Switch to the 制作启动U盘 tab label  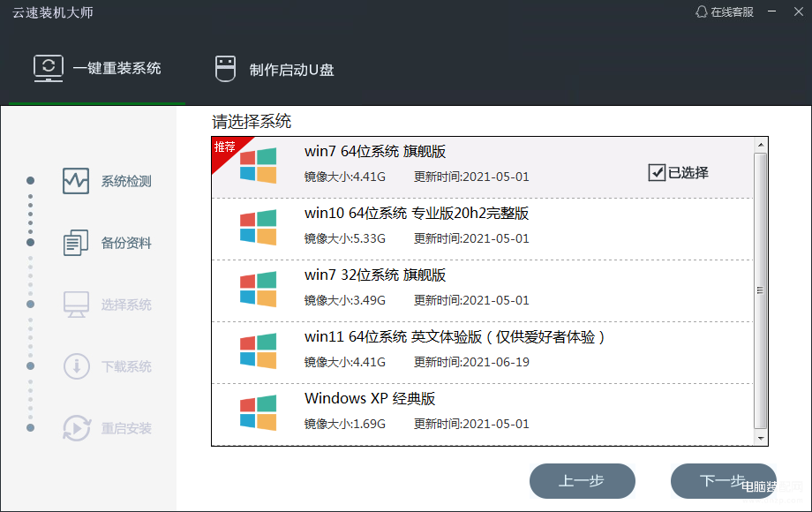point(291,70)
